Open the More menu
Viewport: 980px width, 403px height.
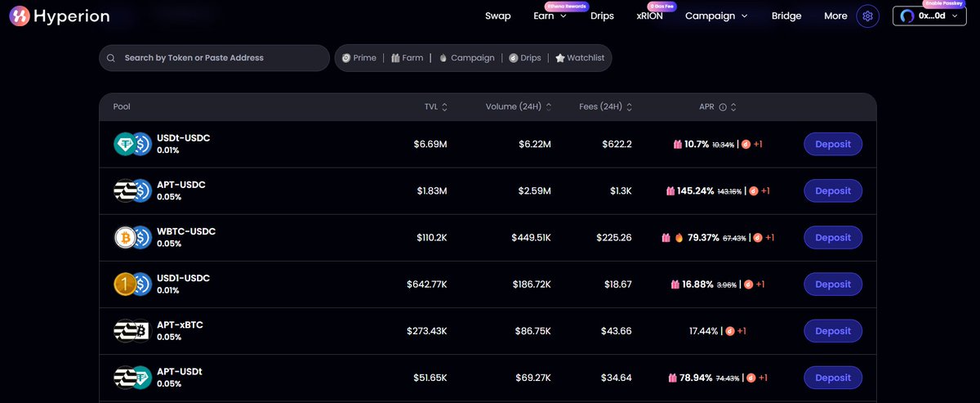tap(835, 16)
